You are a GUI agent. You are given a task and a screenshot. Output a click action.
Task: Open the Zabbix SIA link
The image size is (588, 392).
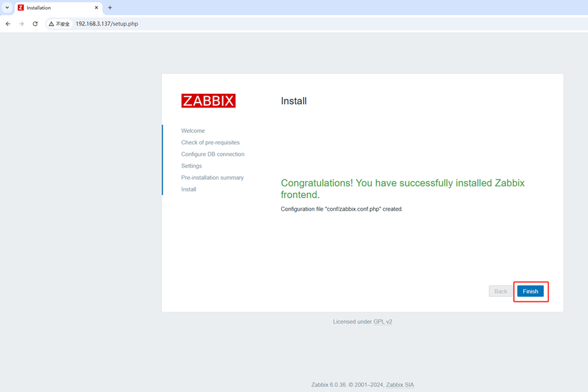pos(400,385)
